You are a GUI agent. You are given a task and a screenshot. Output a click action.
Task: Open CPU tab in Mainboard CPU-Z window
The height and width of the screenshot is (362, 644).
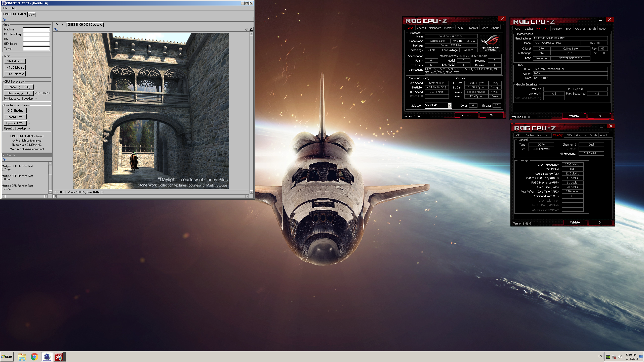(518, 29)
